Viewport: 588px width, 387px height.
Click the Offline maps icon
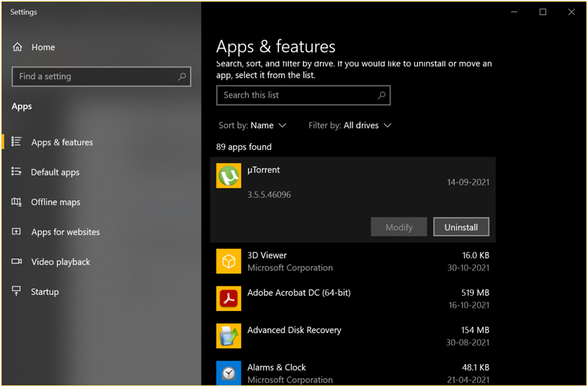tap(16, 202)
